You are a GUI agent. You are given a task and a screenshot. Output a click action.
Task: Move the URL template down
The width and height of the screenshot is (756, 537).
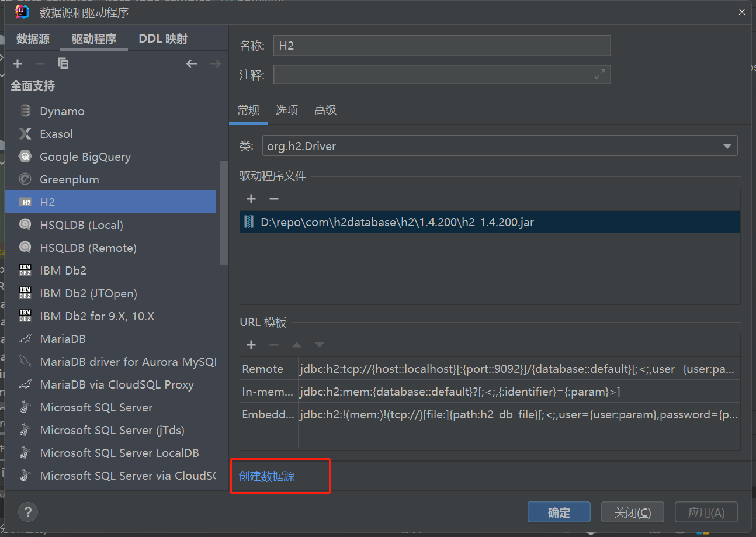pyautogui.click(x=319, y=345)
